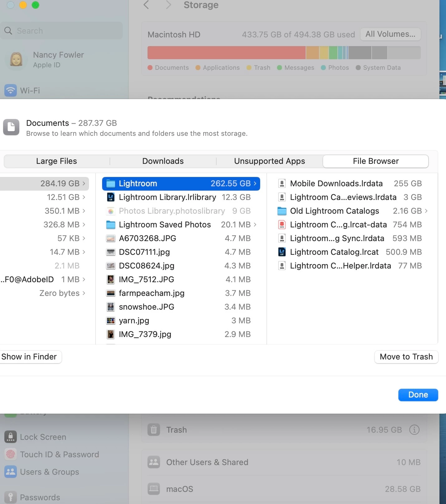Select the ..F0@AdobeID 1 MB row
This screenshot has width=446, height=504.
point(45,279)
